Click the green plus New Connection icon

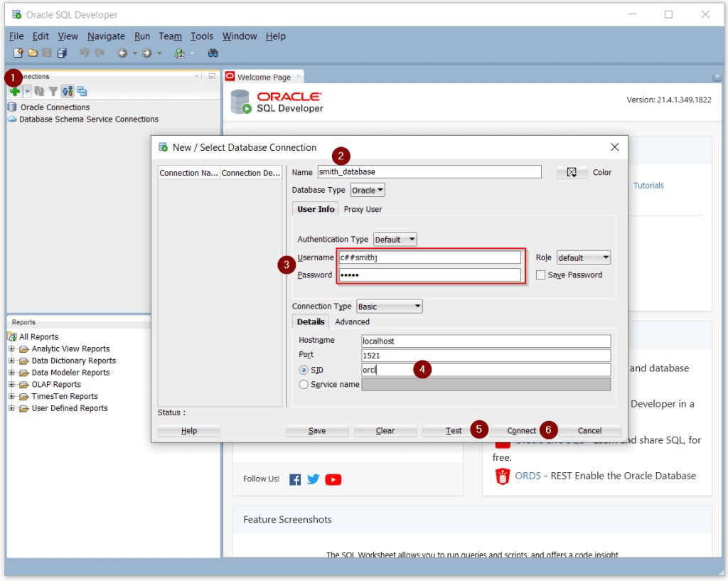click(15, 92)
